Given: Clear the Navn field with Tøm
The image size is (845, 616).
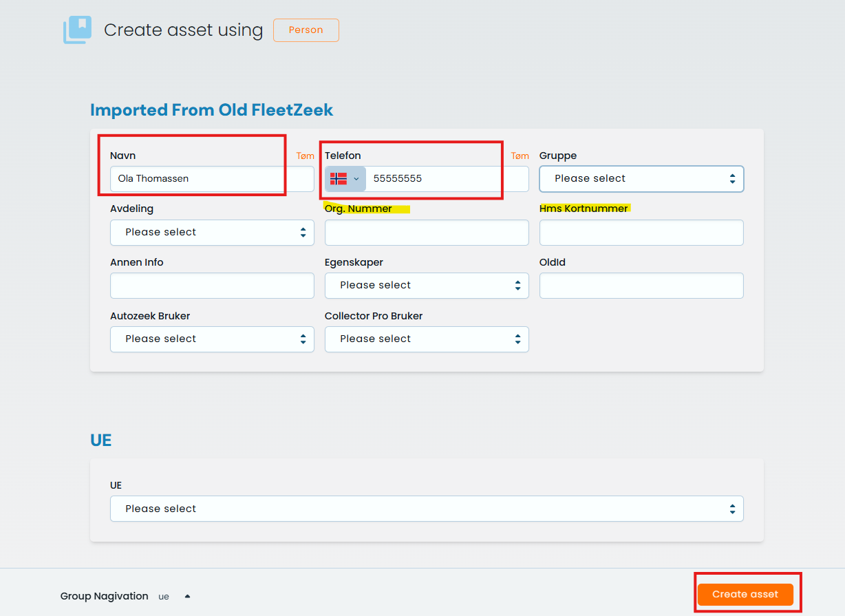Looking at the screenshot, I should coord(305,156).
